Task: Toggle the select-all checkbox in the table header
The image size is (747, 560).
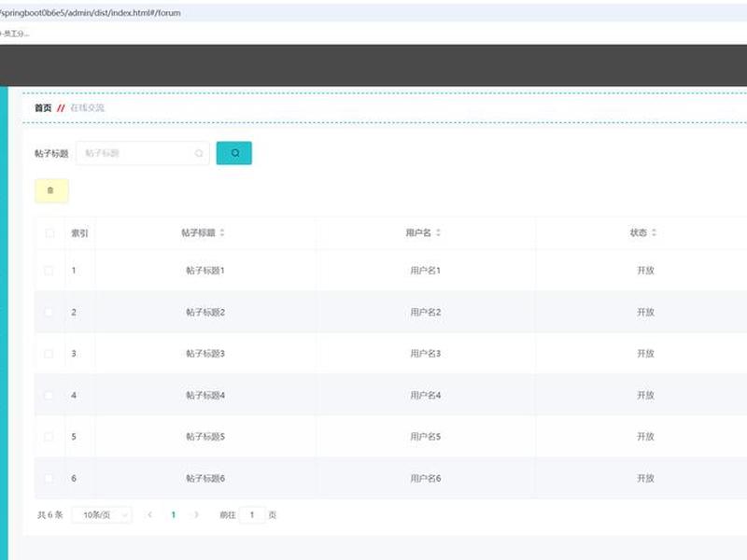Action: [x=49, y=232]
